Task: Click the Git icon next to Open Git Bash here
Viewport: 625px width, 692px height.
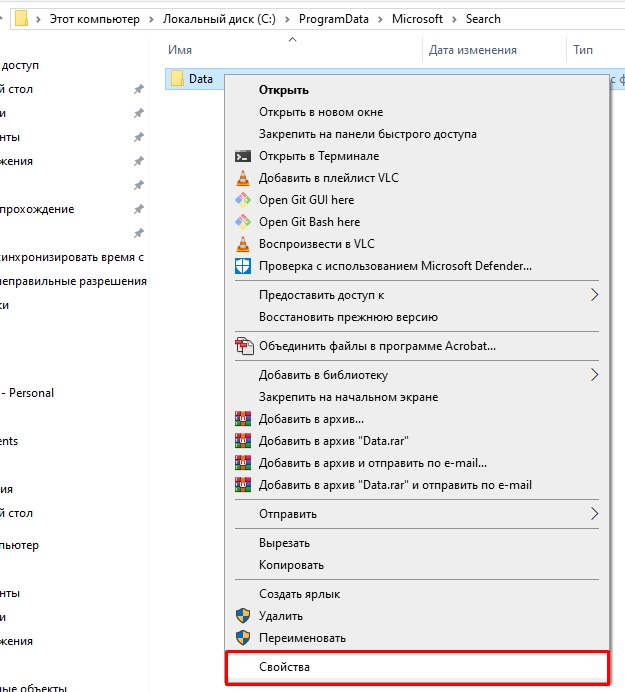Action: 242,222
